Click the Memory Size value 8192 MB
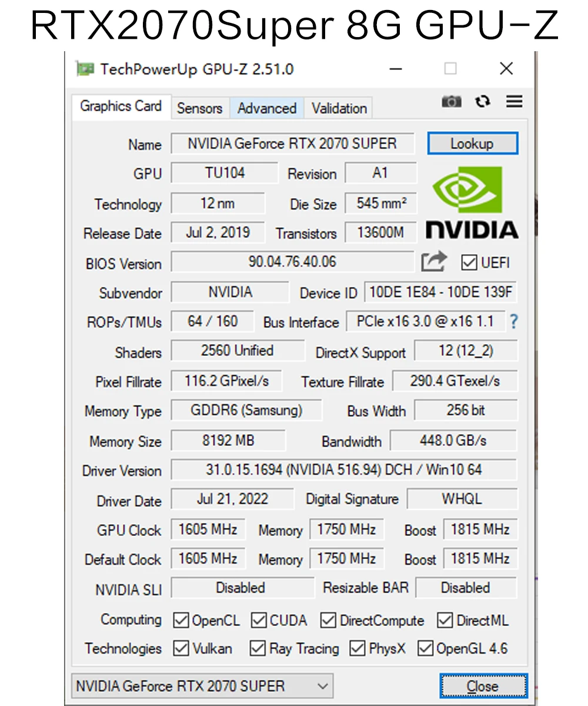The height and width of the screenshot is (706, 588). coord(228,440)
